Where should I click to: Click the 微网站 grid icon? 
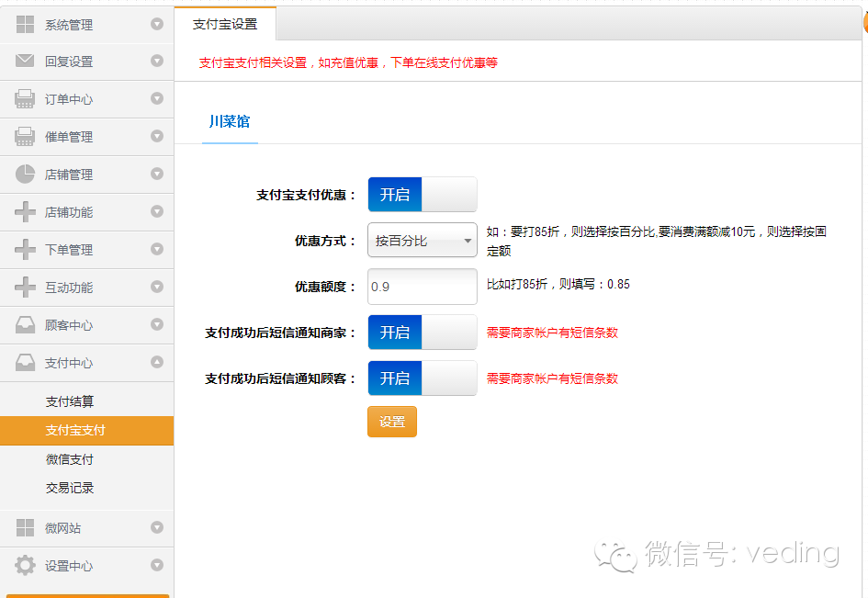(25, 527)
